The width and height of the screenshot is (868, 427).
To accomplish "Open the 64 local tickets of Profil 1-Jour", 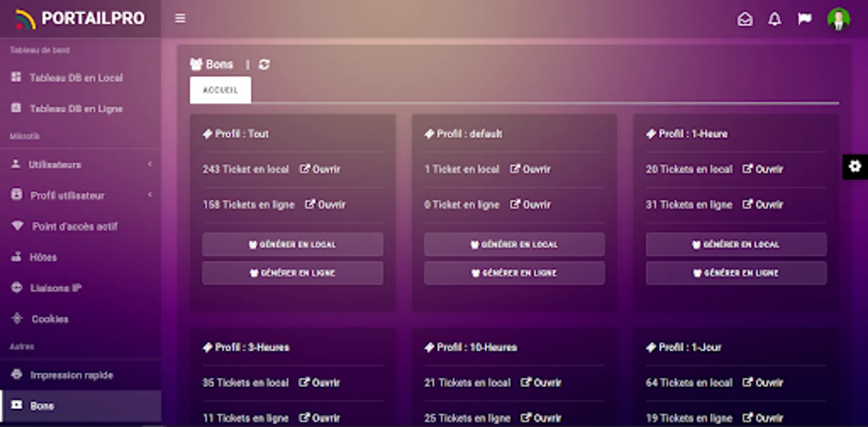I will pos(763,382).
